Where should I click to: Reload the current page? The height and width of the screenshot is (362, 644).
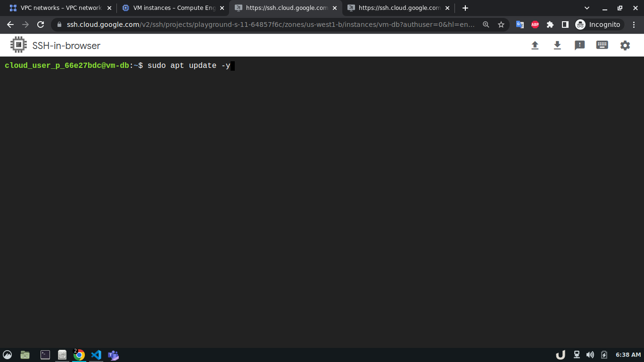coord(41,25)
